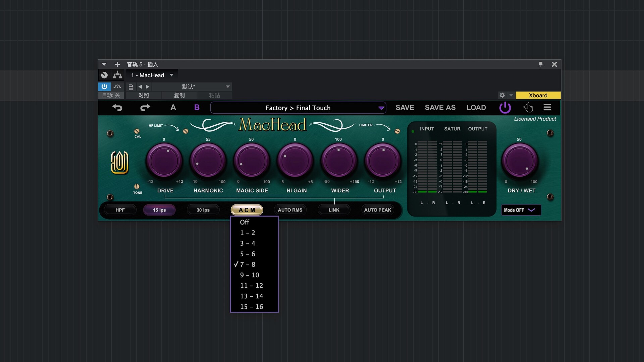Click the sidechain routing icon
644x362 pixels.
coord(117,75)
